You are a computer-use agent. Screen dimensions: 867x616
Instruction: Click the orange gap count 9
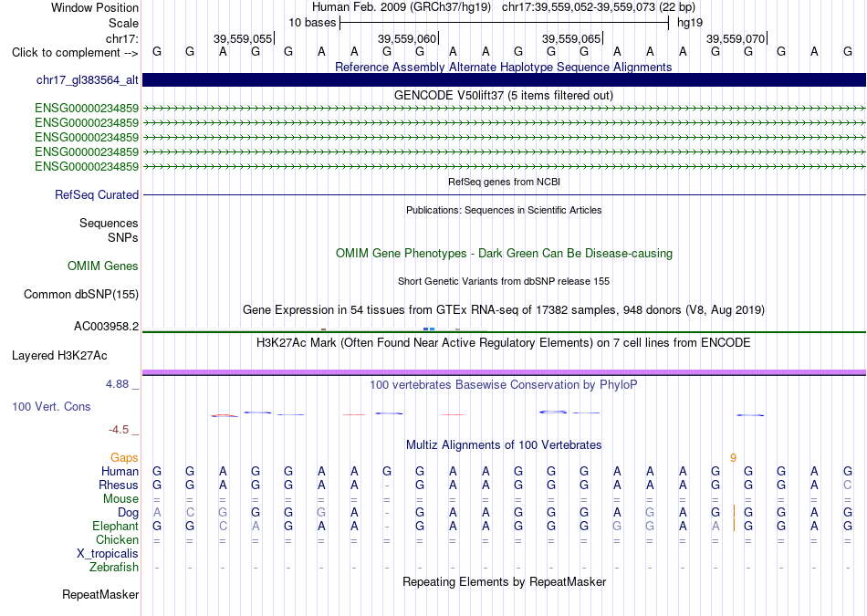(733, 458)
